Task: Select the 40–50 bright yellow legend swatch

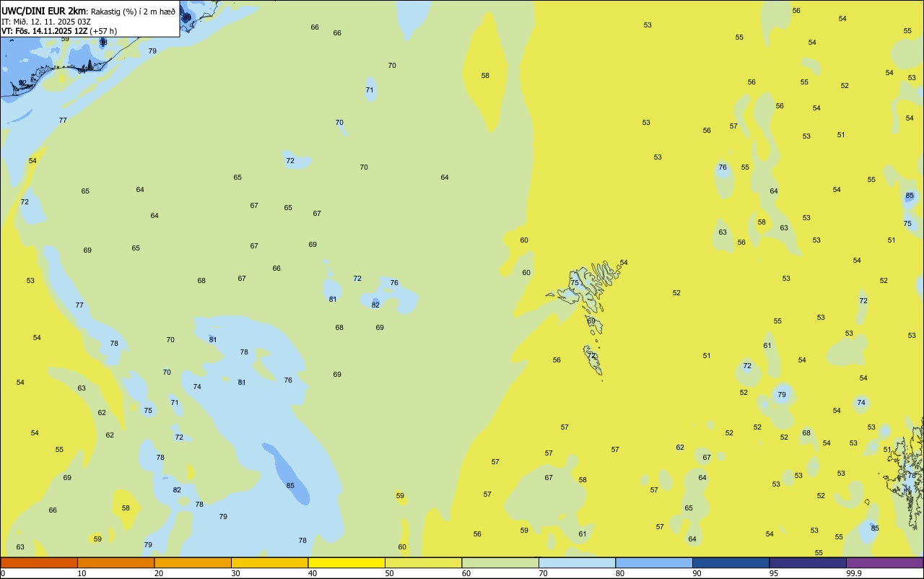Action: (x=346, y=562)
